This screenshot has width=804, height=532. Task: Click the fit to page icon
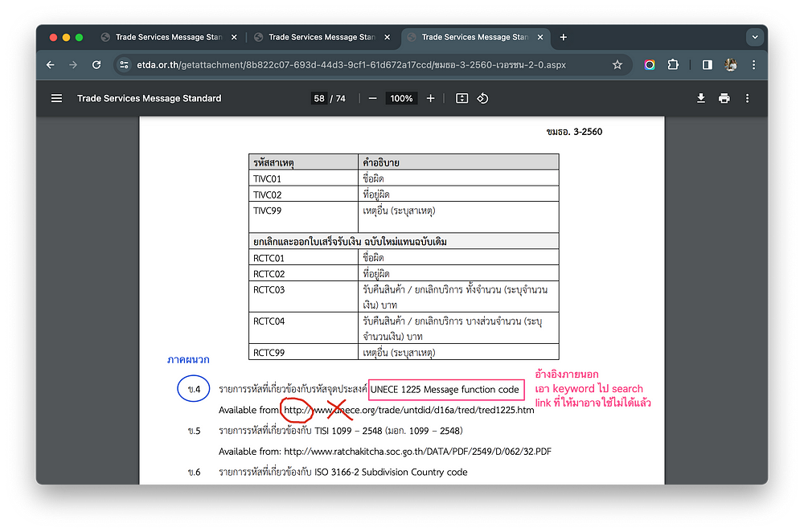[461, 98]
